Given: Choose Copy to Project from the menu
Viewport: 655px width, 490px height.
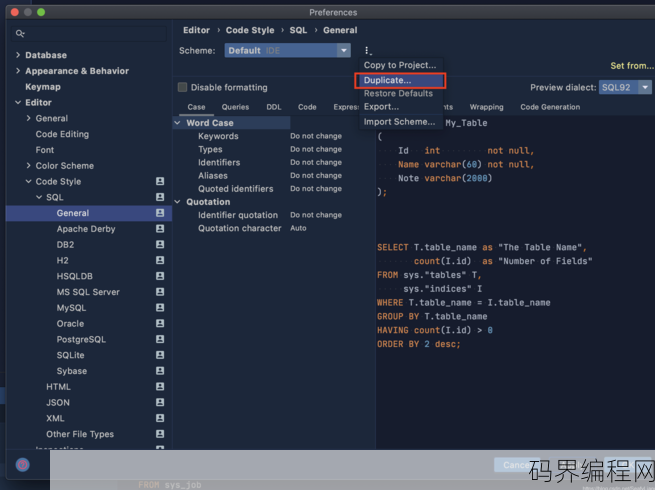Looking at the screenshot, I should click(x=400, y=65).
